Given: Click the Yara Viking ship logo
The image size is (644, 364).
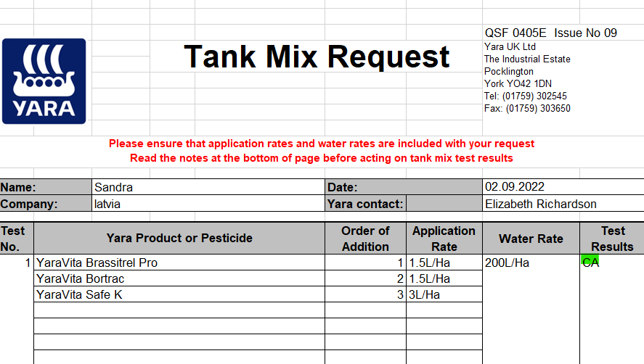Looking at the screenshot, I should click(x=44, y=81).
